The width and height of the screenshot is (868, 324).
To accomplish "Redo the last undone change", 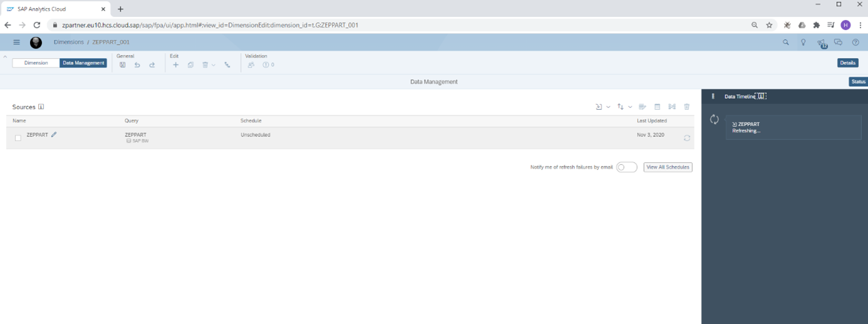I will tap(152, 65).
